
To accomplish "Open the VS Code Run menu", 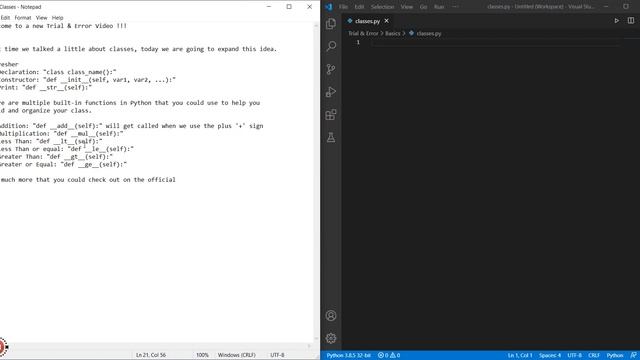I will [x=439, y=7].
